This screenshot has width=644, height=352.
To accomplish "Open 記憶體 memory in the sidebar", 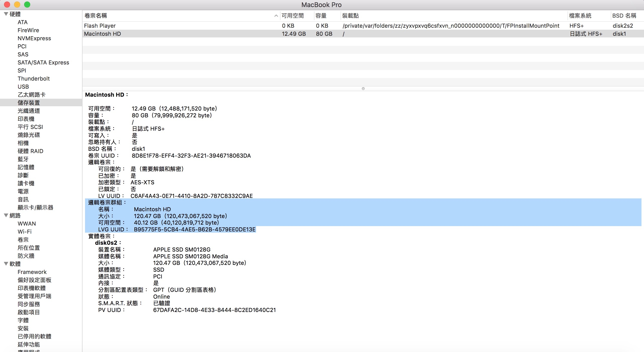I will [26, 167].
